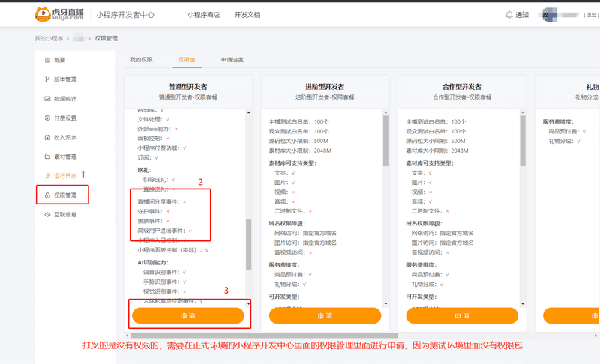
Task: Open 权限管理 in the sidebar
Action: [65, 195]
